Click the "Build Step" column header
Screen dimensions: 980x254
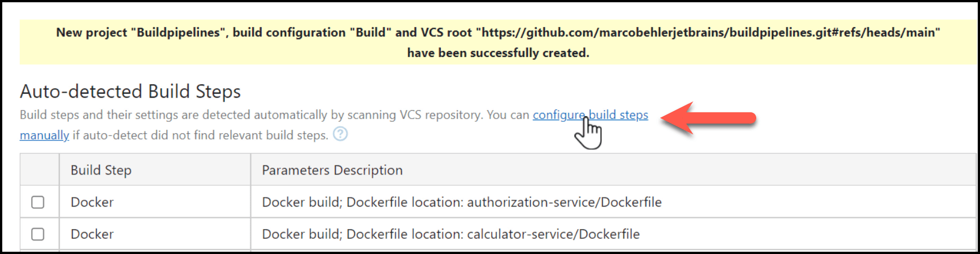(101, 170)
